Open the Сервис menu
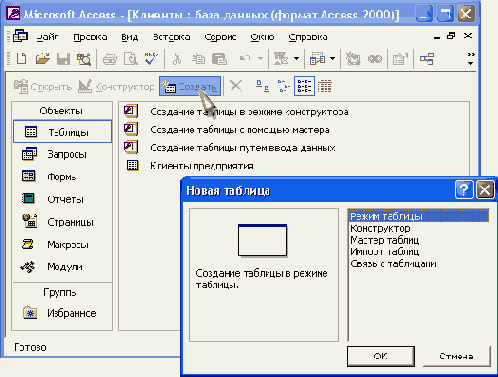 [220, 37]
